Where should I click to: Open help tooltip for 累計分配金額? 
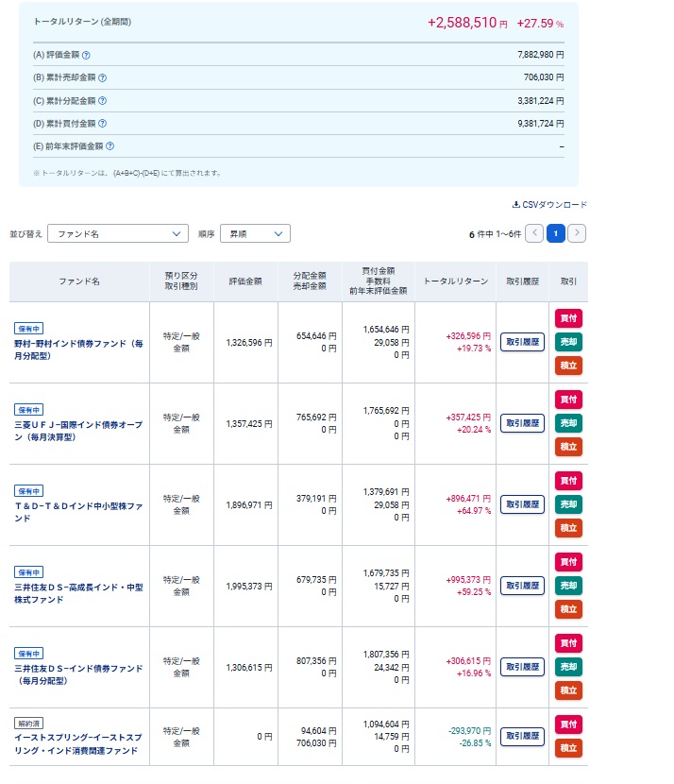point(102,101)
